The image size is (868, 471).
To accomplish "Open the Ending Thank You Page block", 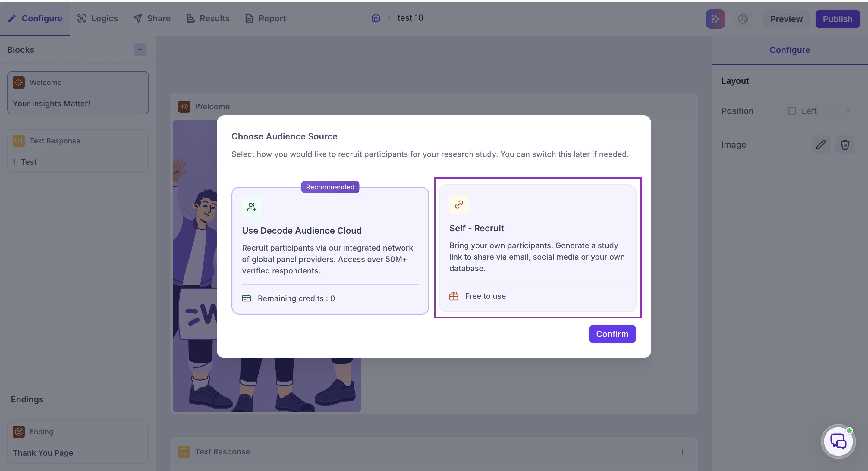I will click(78, 442).
